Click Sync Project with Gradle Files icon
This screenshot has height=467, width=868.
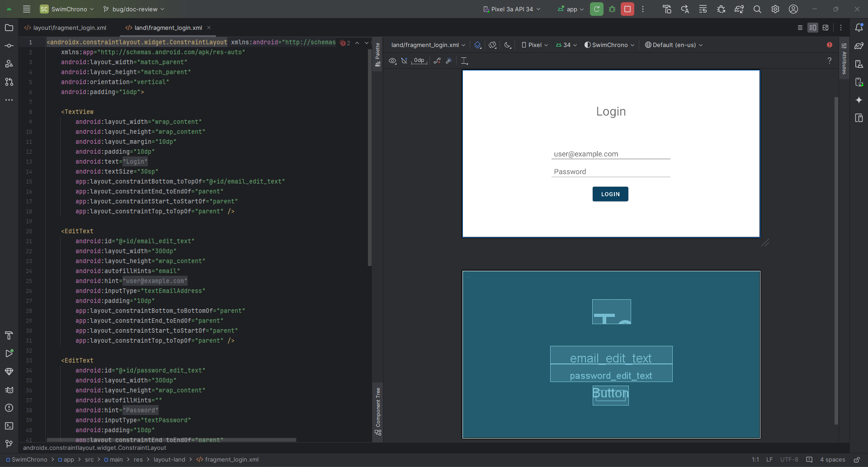739,9
